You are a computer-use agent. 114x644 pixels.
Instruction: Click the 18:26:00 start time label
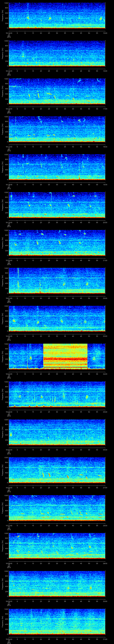coord(9,487)
